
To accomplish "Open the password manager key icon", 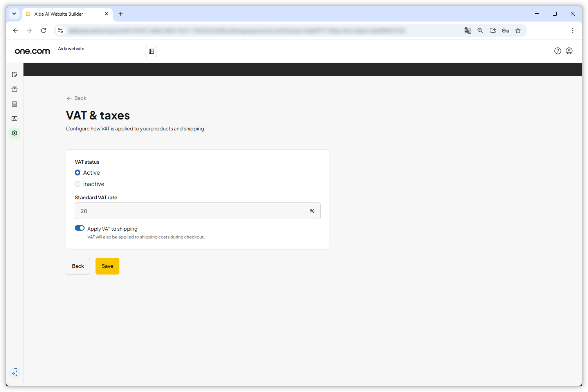I will (x=505, y=31).
